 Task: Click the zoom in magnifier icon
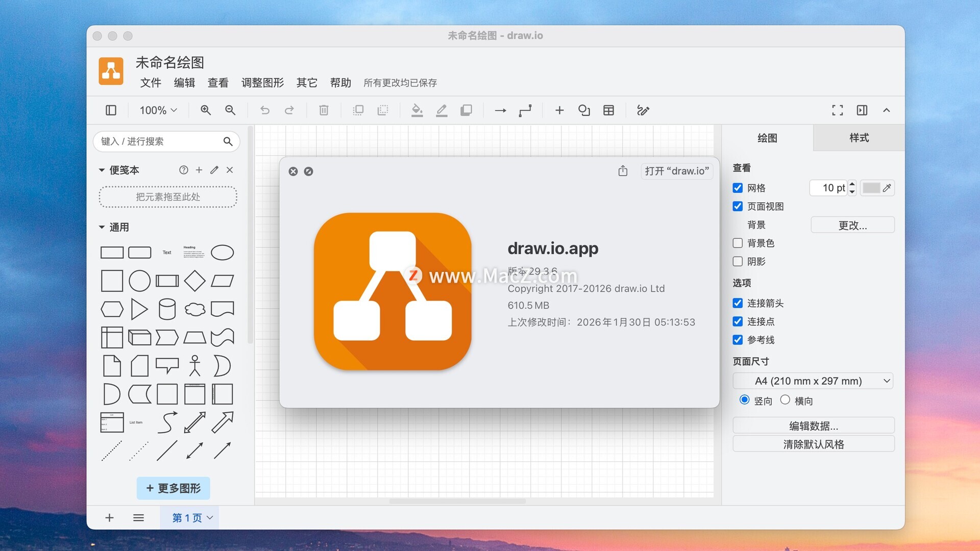point(206,110)
